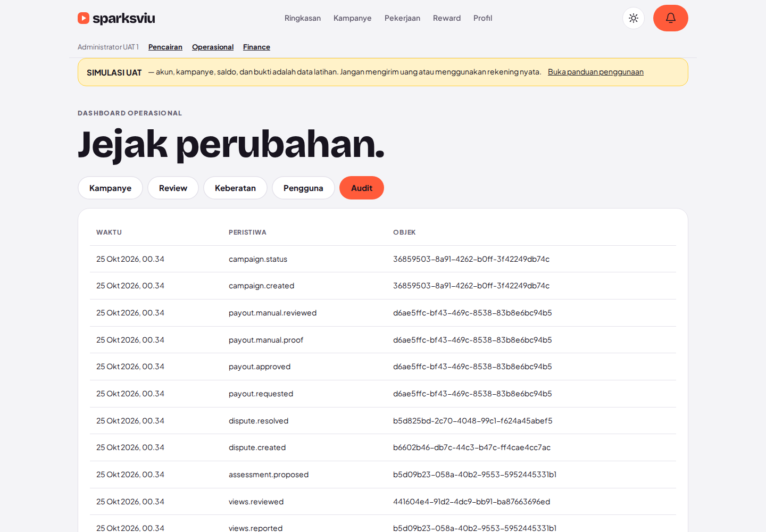Open the Buka panduan penggunaan link
Viewport: 766px width, 532px height.
596,72
